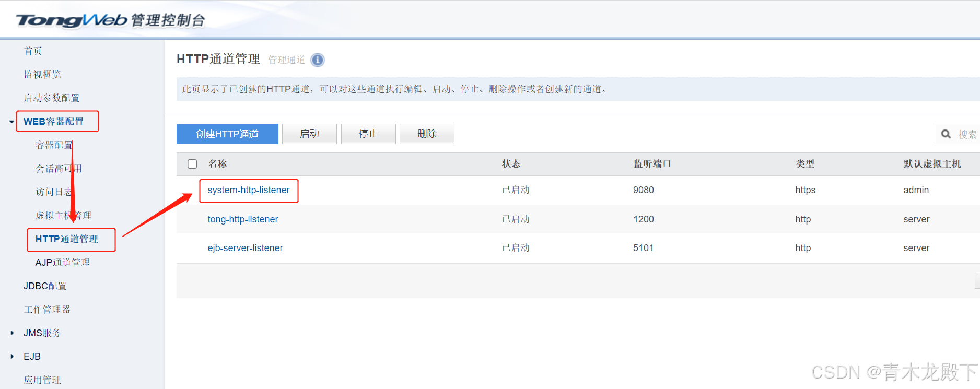Click the 类型 column header
This screenshot has height=389, width=980.
pos(805,164)
